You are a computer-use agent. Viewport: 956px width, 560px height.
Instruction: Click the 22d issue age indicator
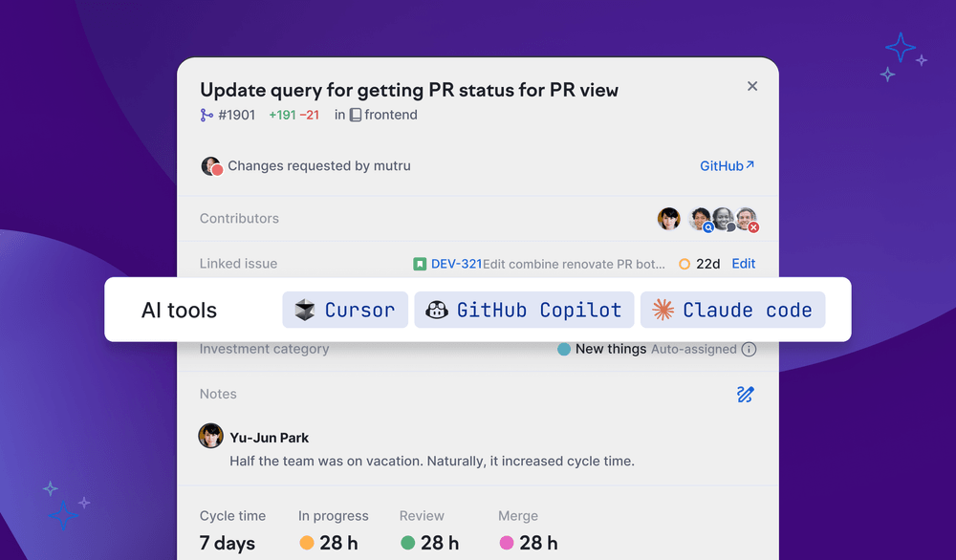point(699,264)
